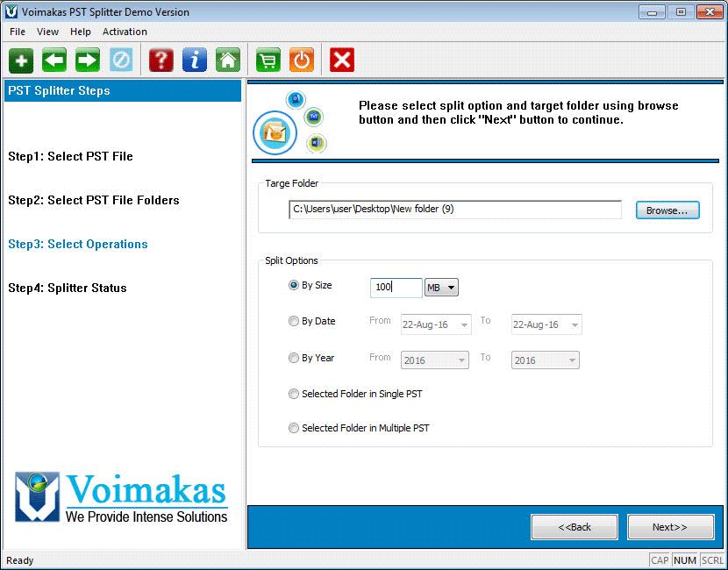Click the Next>> button
This screenshot has height=570, width=728.
(670, 527)
